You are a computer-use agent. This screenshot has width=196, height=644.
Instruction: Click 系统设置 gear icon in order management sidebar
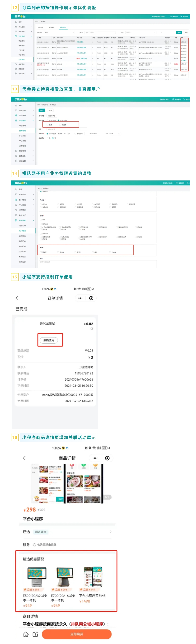tap(16, 74)
